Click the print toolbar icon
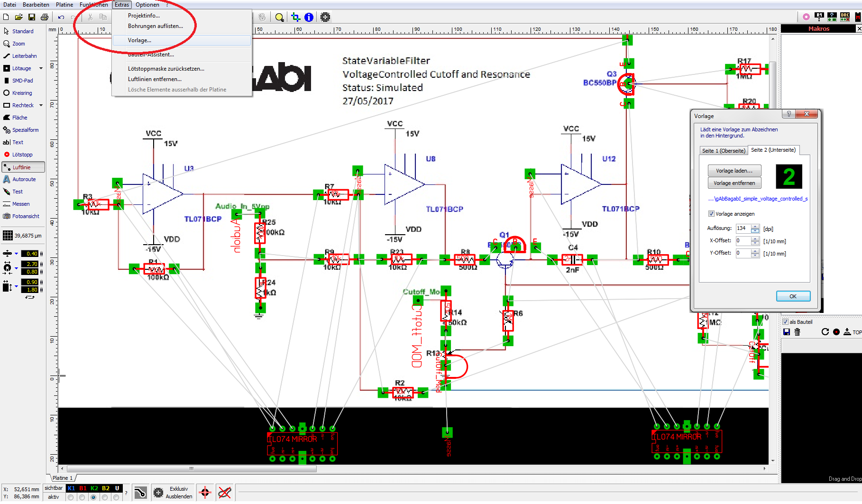 (45, 17)
